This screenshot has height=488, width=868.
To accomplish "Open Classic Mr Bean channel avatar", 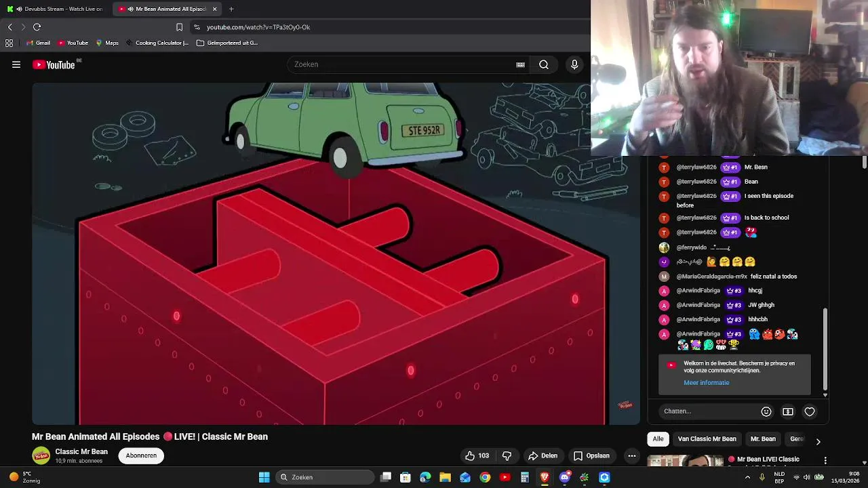I will click(41, 455).
